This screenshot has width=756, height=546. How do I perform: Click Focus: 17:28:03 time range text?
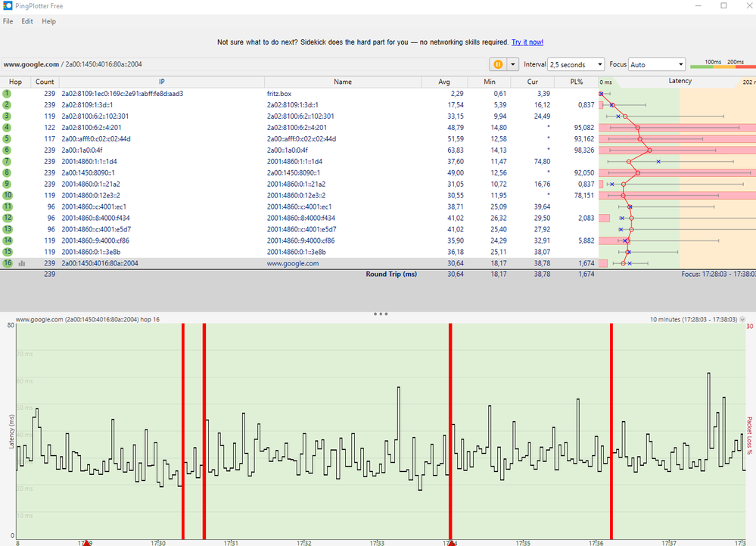coord(718,274)
